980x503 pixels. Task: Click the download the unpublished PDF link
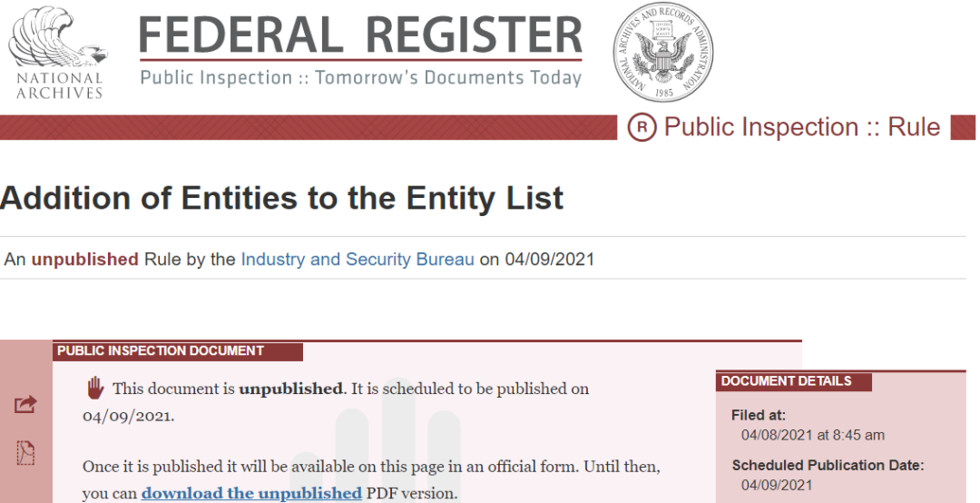[251, 493]
